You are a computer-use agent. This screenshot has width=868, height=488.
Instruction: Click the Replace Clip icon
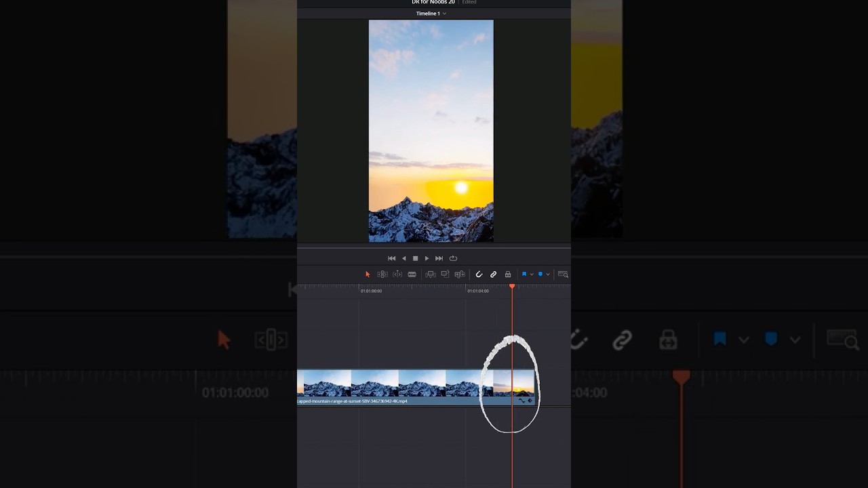coord(460,274)
